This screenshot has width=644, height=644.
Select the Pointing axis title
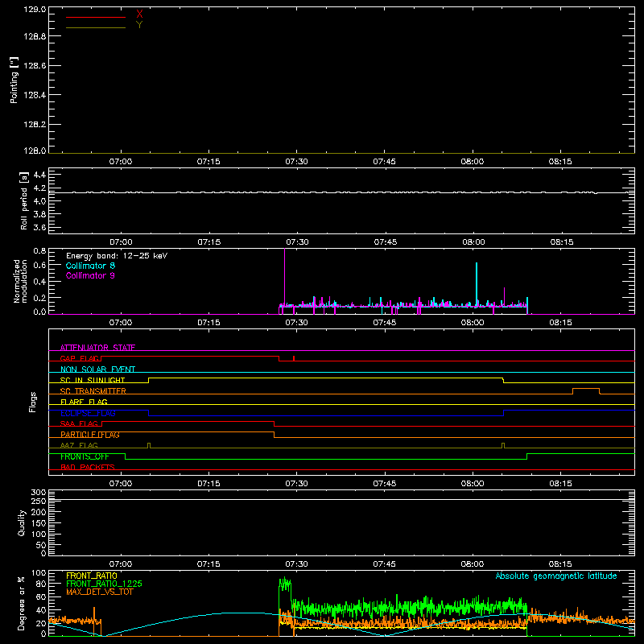[14, 80]
